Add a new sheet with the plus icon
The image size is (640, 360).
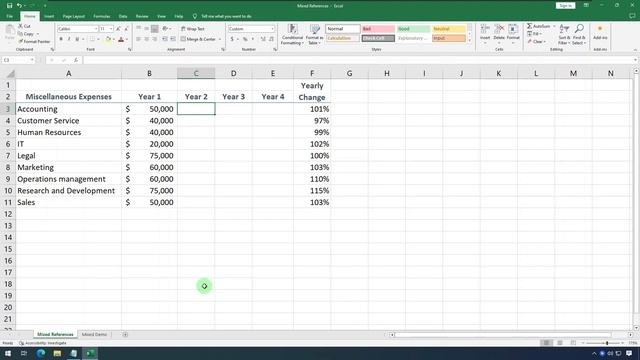[125, 335]
